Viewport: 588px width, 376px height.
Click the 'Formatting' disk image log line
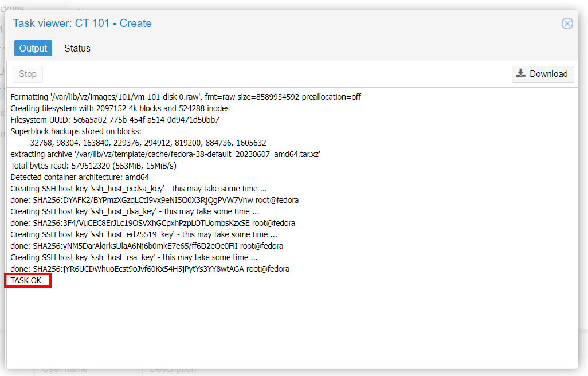point(186,97)
